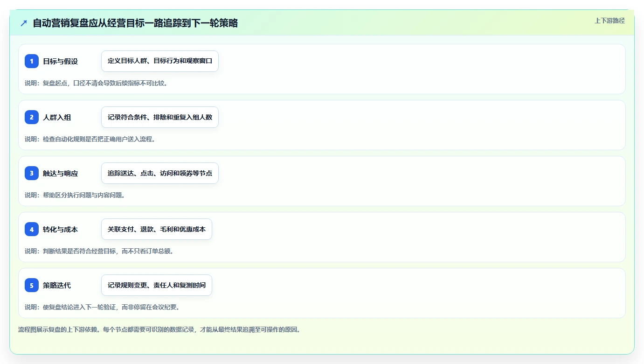
Task: Click the footer text starting 流程图展示复盘的上下游依赖
Action: click(x=160, y=329)
